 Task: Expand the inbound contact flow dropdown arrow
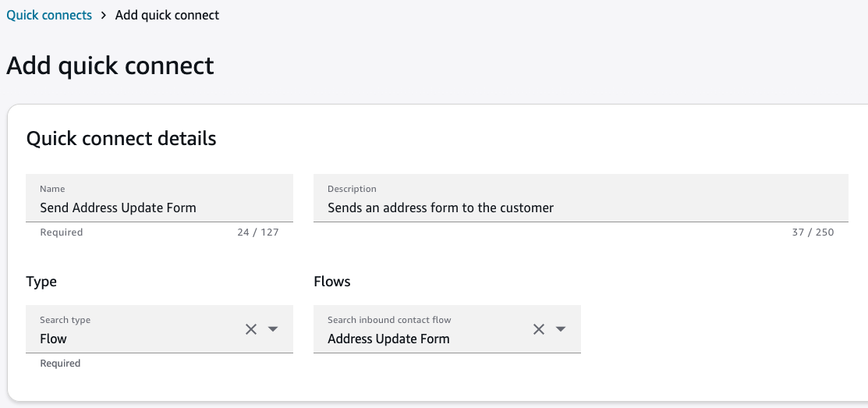(561, 329)
